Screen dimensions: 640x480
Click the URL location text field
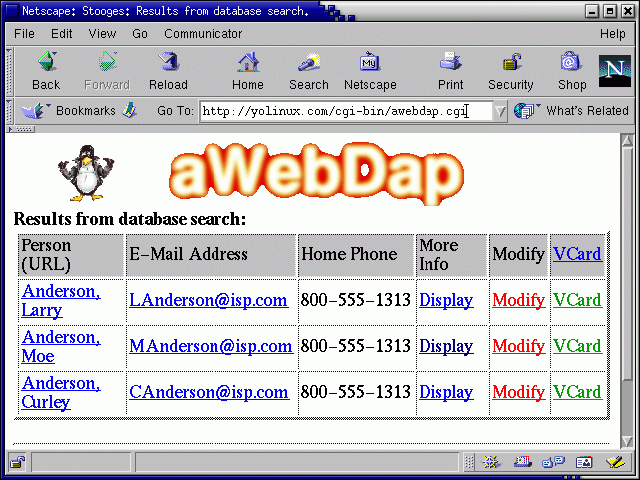point(340,111)
